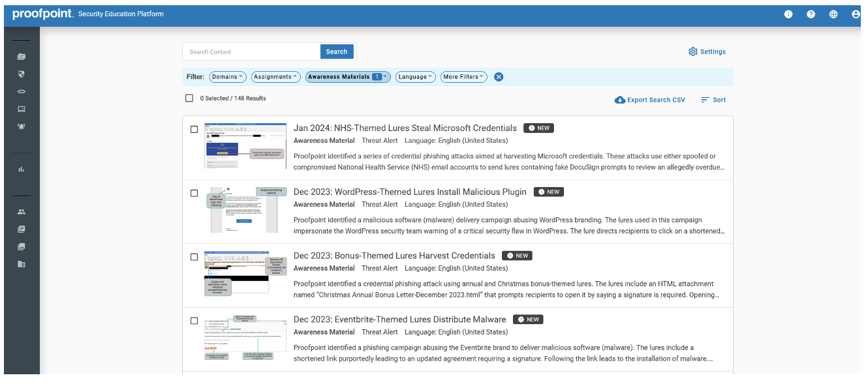Image resolution: width=868 pixels, height=386 pixels.
Task: Click the Sort label
Action: pyautogui.click(x=719, y=100)
